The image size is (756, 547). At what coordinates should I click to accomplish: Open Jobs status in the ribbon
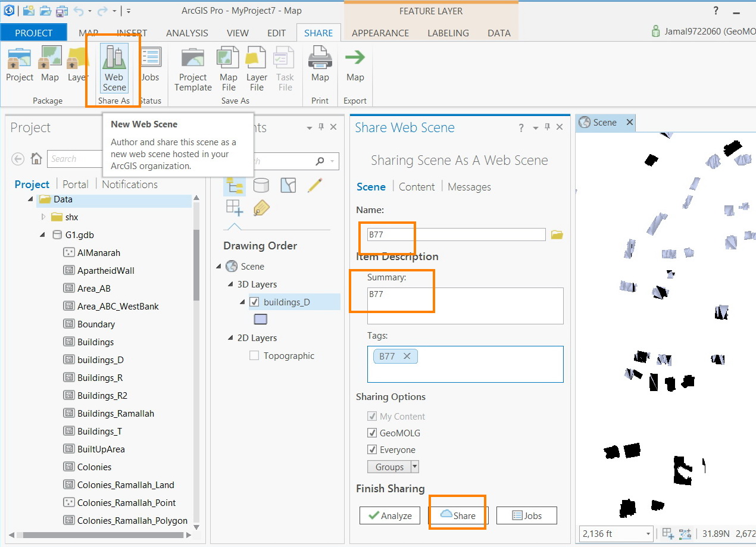(150, 64)
